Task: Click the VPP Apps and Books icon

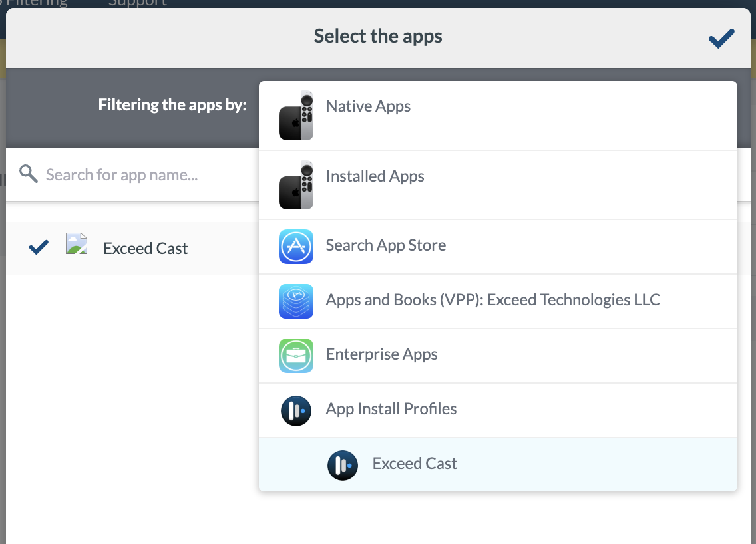Action: tap(296, 301)
